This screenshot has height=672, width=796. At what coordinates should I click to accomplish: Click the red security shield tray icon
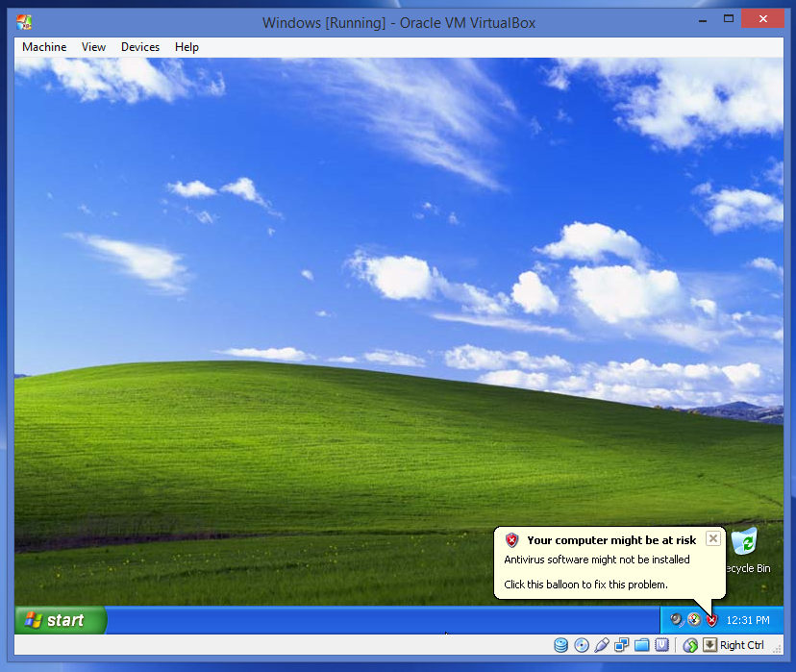tap(711, 620)
